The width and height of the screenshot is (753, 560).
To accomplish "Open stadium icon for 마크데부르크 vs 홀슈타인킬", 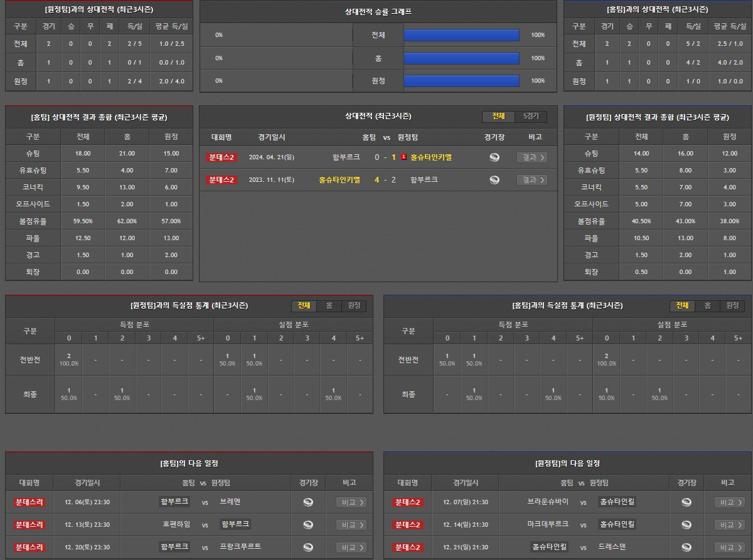I will click(686, 524).
